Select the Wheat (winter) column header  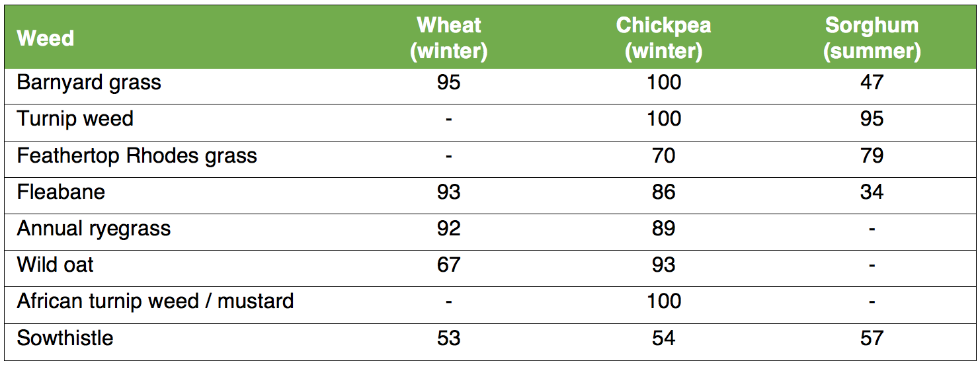pyautogui.click(x=449, y=38)
